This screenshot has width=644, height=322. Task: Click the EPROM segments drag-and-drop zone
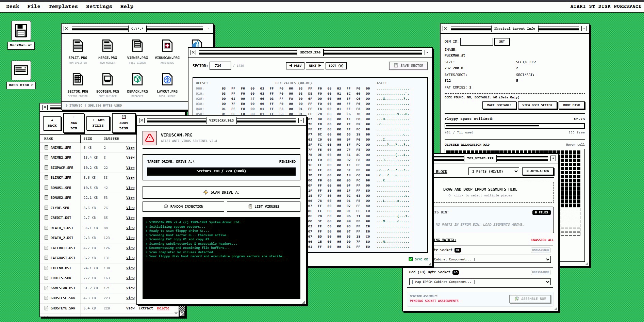click(494, 192)
